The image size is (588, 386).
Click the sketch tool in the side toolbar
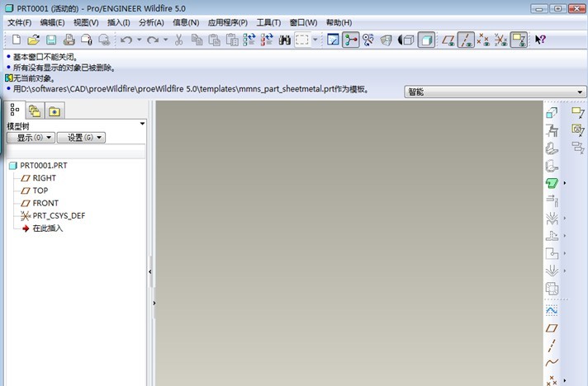(x=552, y=310)
